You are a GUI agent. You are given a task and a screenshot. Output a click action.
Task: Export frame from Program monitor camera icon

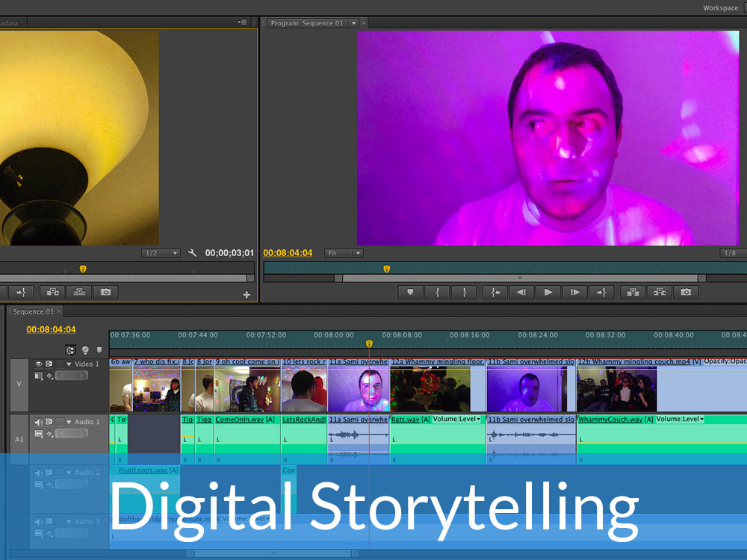(686, 292)
